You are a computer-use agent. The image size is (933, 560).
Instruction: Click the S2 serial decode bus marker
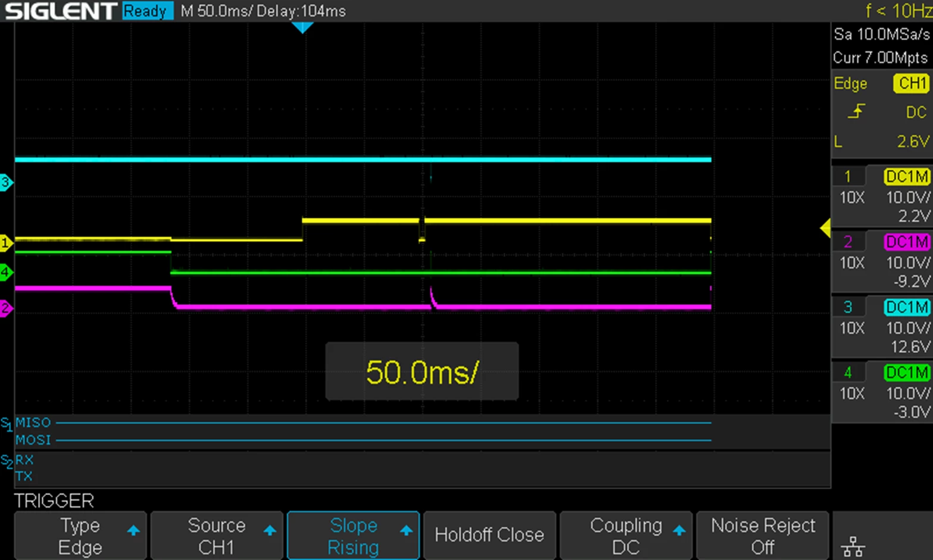point(6,462)
